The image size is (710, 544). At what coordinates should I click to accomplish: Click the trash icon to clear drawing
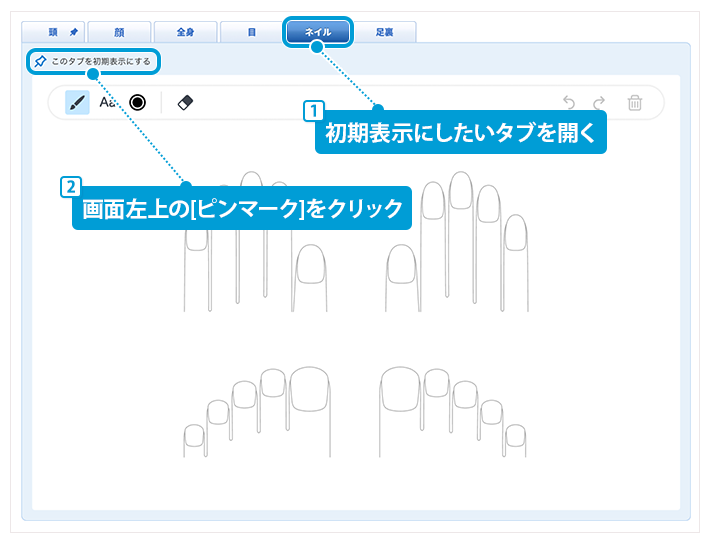pyautogui.click(x=634, y=102)
